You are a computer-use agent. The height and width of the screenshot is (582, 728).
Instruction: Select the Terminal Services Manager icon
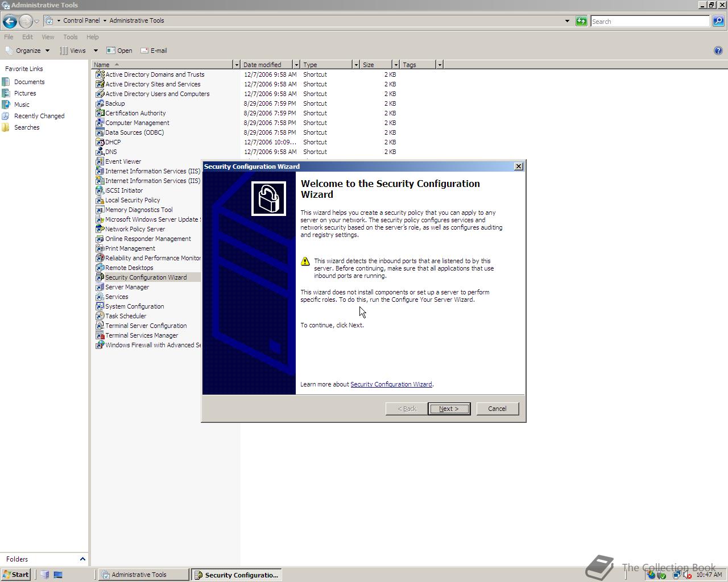[x=100, y=335]
